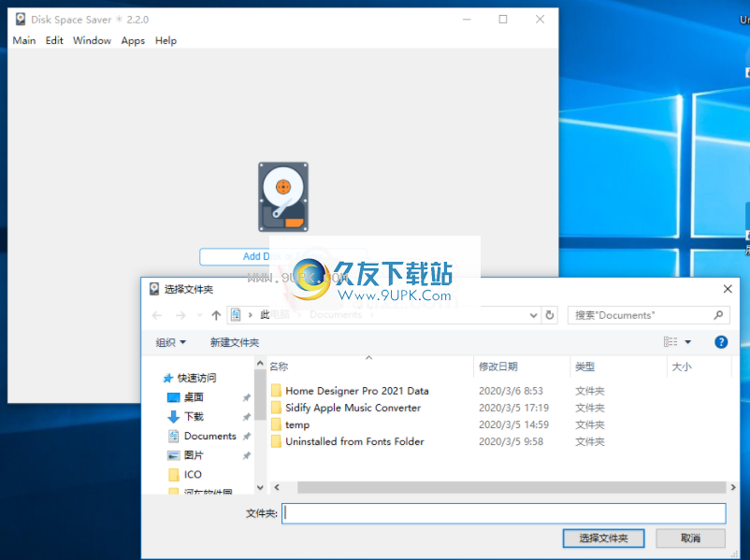
Task: Select Sidify Apple Music Converter folder
Action: (x=353, y=408)
